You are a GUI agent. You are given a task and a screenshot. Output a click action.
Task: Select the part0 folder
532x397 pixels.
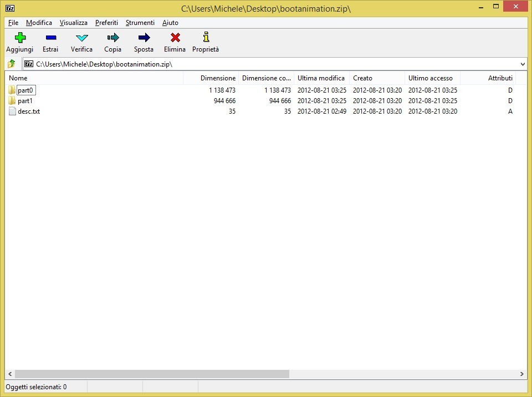point(25,90)
